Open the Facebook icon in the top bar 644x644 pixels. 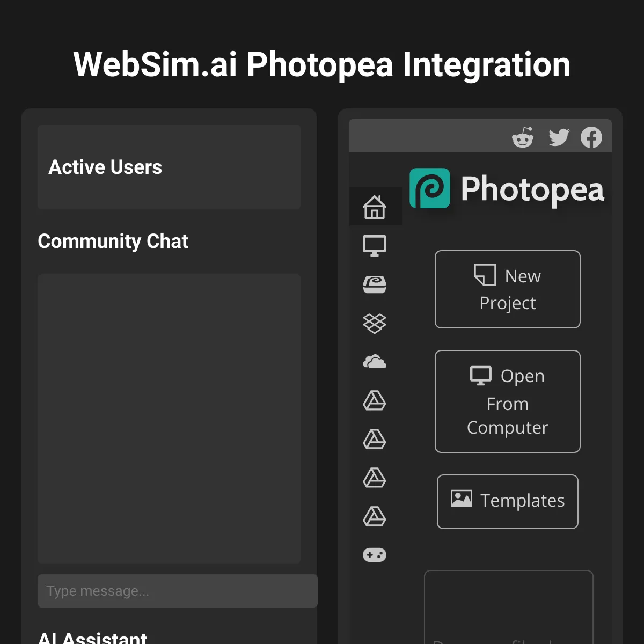coord(592,138)
